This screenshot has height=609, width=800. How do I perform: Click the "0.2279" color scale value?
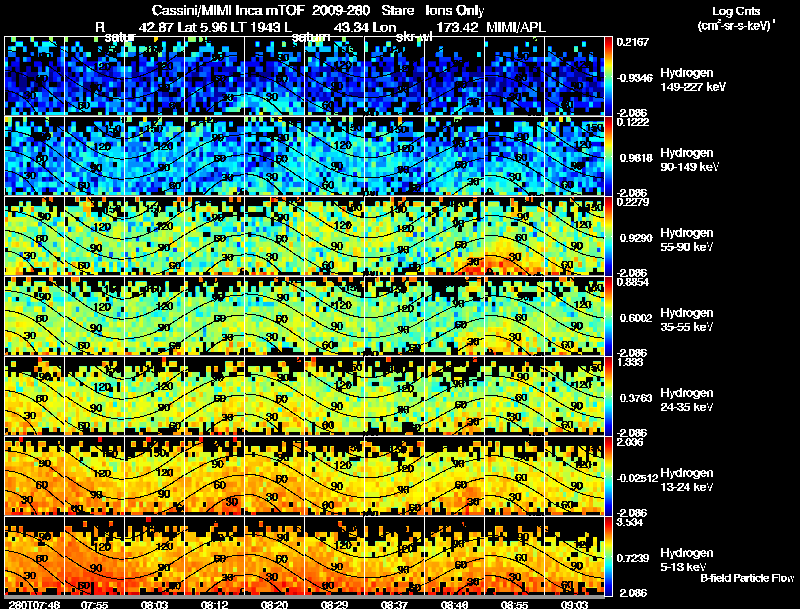(633, 202)
